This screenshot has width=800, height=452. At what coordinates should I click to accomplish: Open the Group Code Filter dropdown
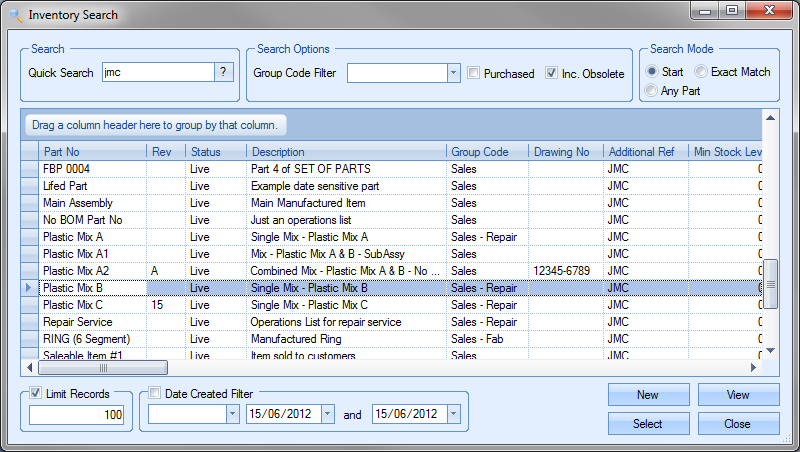click(453, 73)
